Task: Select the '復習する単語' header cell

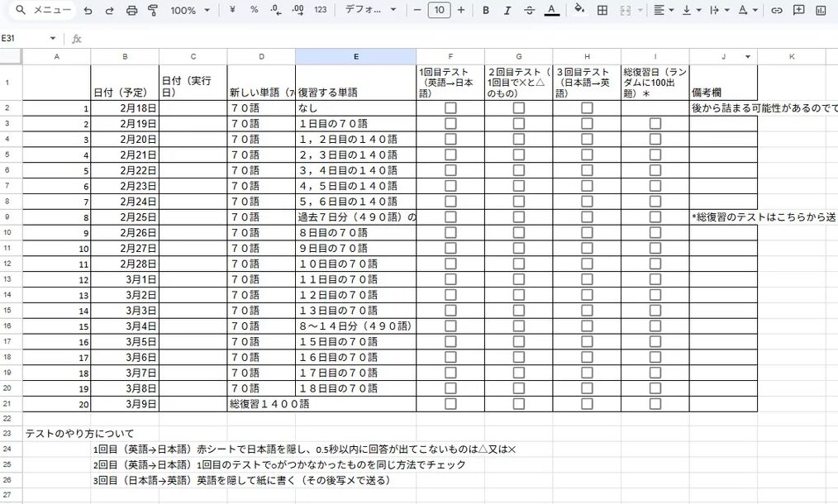Action: [x=356, y=83]
